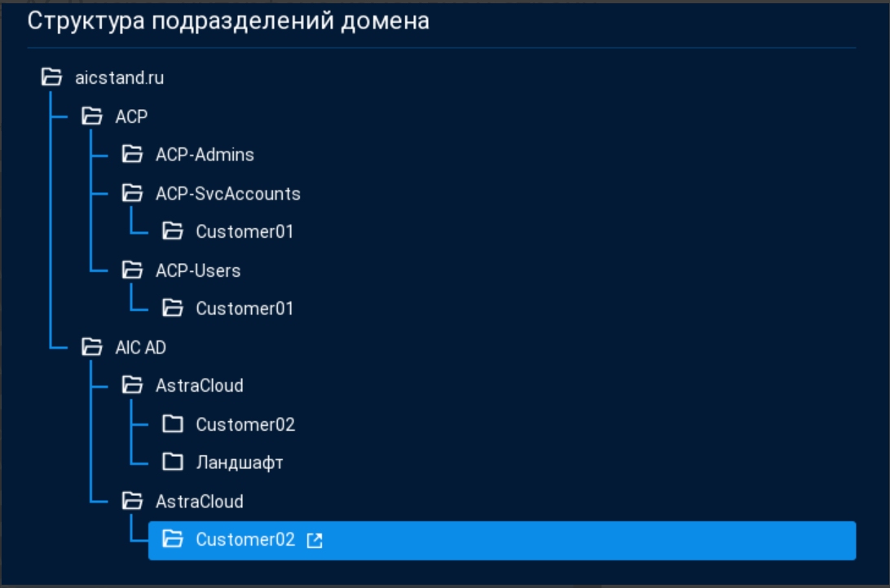Click the folder icon beside aicstand.ru
The height and width of the screenshot is (588, 890).
coord(51,77)
